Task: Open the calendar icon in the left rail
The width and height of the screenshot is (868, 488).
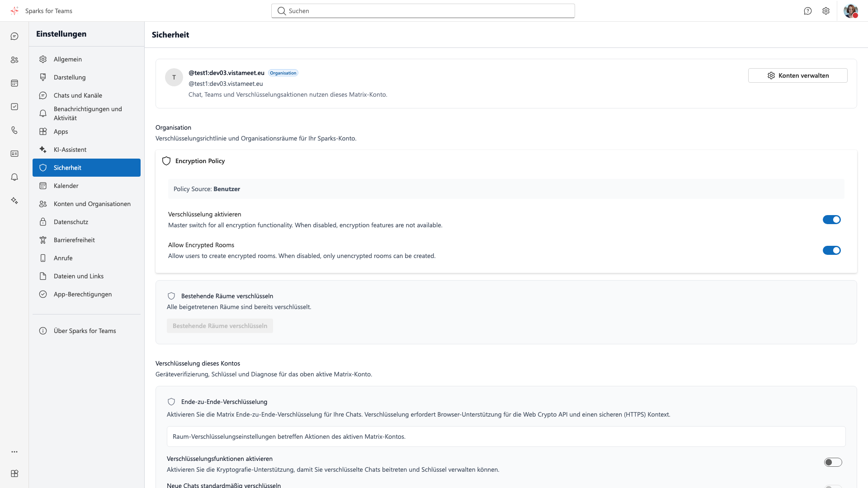Action: (14, 83)
